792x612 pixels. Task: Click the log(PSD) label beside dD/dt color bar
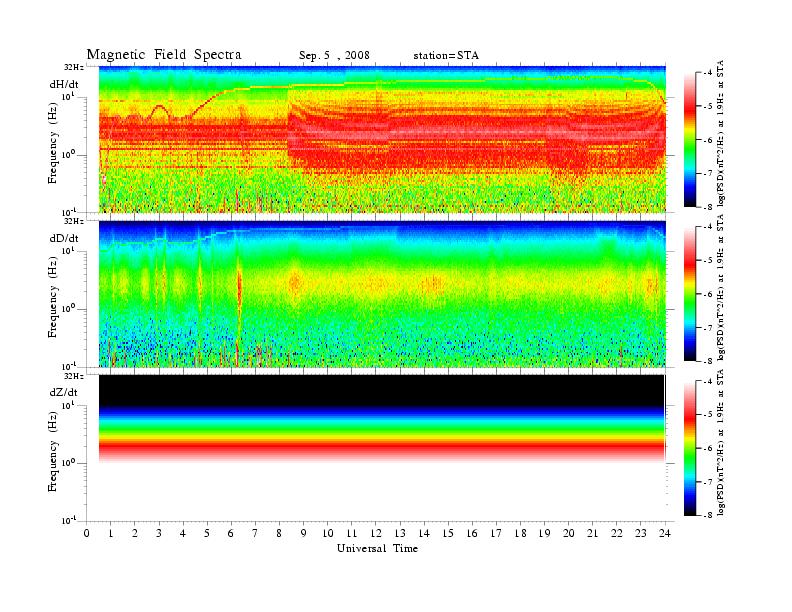721,288
